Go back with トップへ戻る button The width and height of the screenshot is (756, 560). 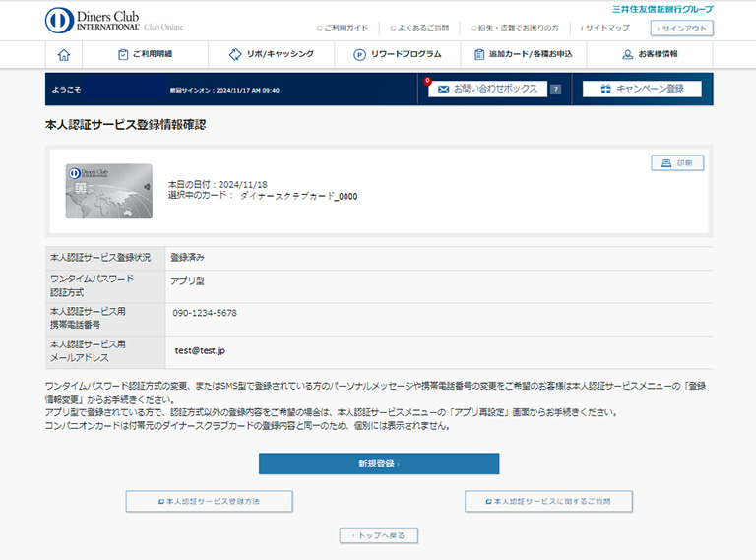click(379, 535)
